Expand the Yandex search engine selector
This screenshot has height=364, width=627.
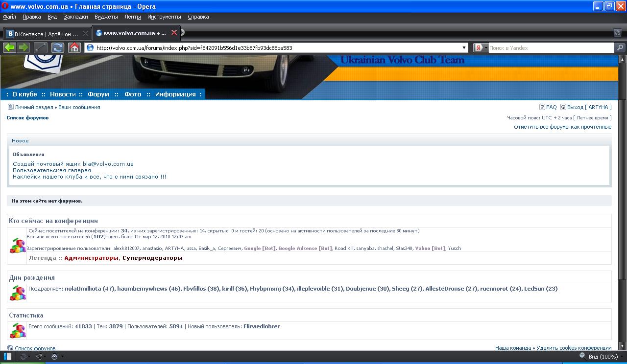point(482,47)
